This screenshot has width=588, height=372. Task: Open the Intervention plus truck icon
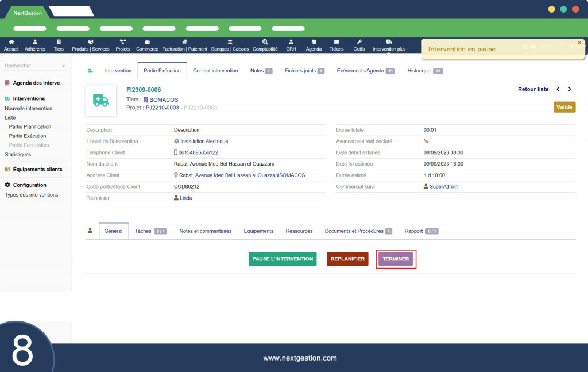coord(389,41)
